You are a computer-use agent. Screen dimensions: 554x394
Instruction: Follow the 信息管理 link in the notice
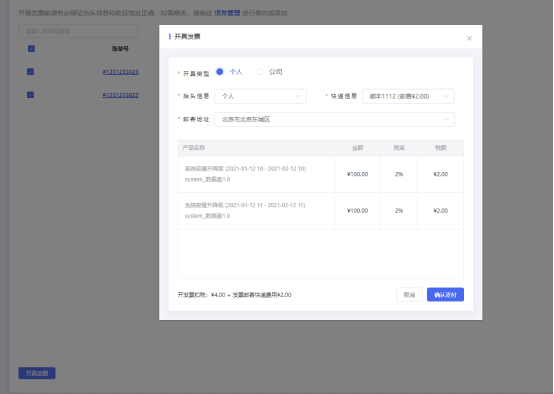(227, 13)
